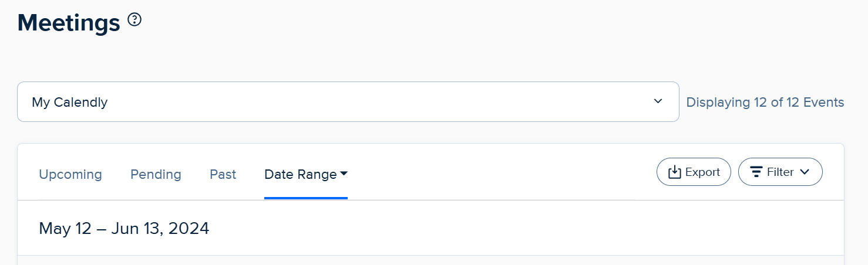868x265 pixels.
Task: Click the blue underline beneath Date Range
Action: point(305,198)
